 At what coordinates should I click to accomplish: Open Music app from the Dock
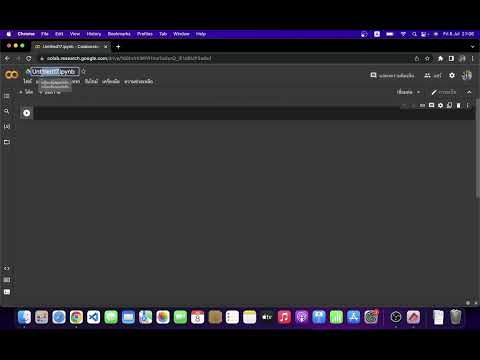pyautogui.click(x=284, y=317)
